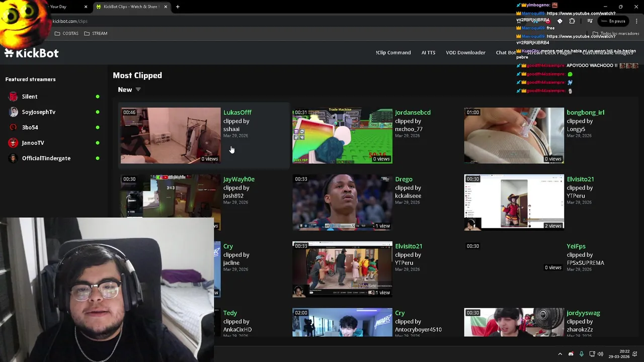
Task: Open the Chat Bot menu item
Action: [506, 52]
